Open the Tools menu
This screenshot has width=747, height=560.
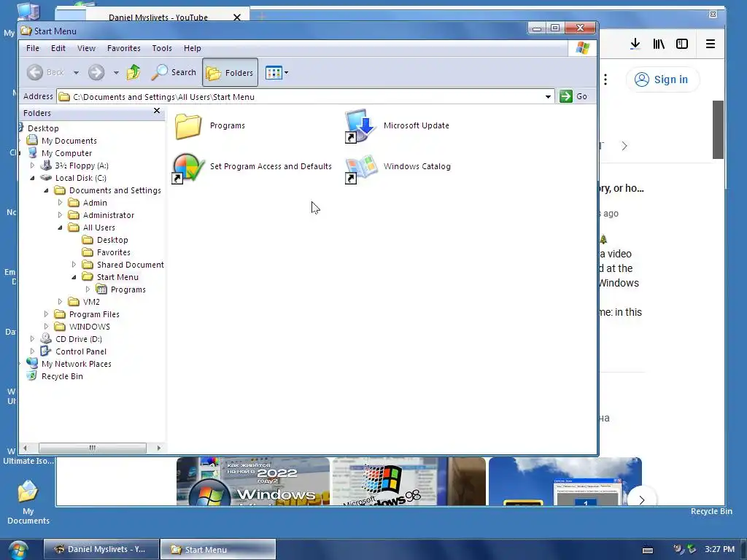click(x=162, y=48)
